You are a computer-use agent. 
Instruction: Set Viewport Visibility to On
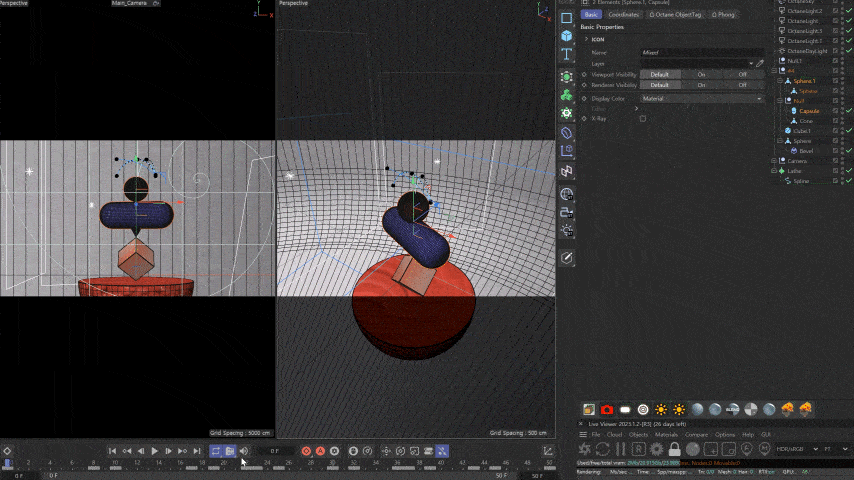point(701,75)
